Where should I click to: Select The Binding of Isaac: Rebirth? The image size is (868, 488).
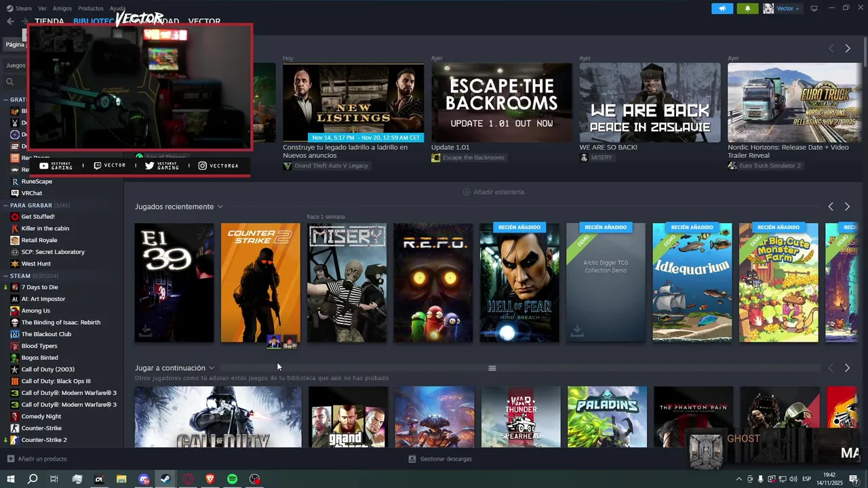tap(62, 323)
